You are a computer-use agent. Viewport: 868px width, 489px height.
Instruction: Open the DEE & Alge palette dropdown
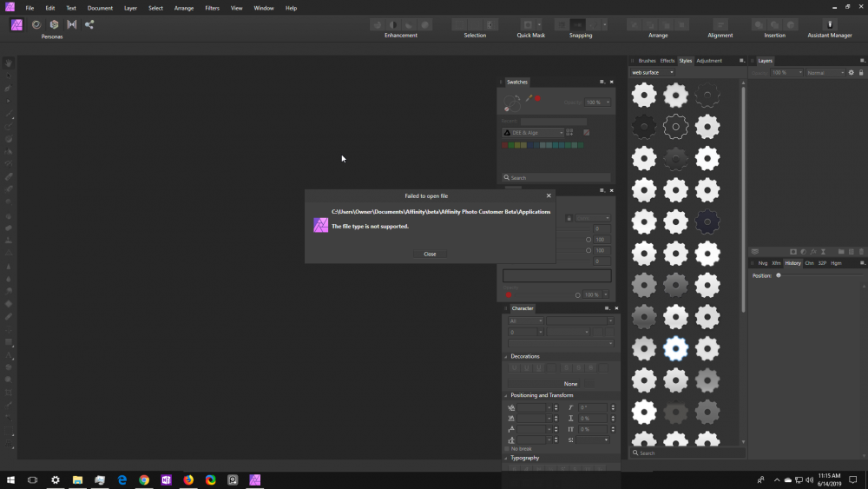[534, 133]
